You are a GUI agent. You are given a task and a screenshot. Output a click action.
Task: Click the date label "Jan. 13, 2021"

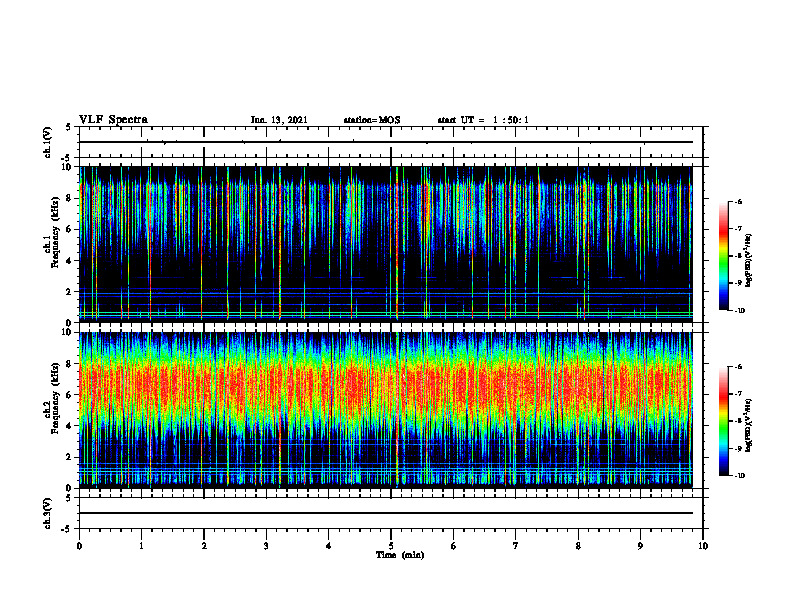click(279, 120)
